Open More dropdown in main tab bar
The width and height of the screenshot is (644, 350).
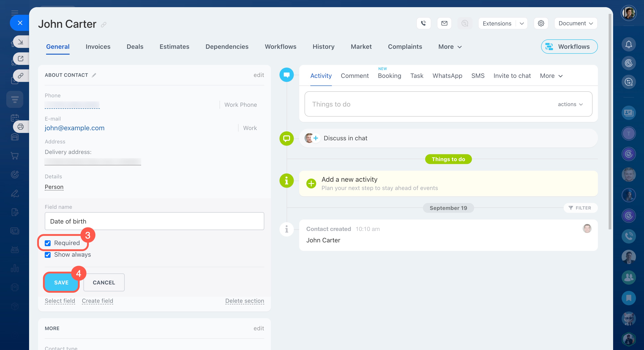point(450,47)
